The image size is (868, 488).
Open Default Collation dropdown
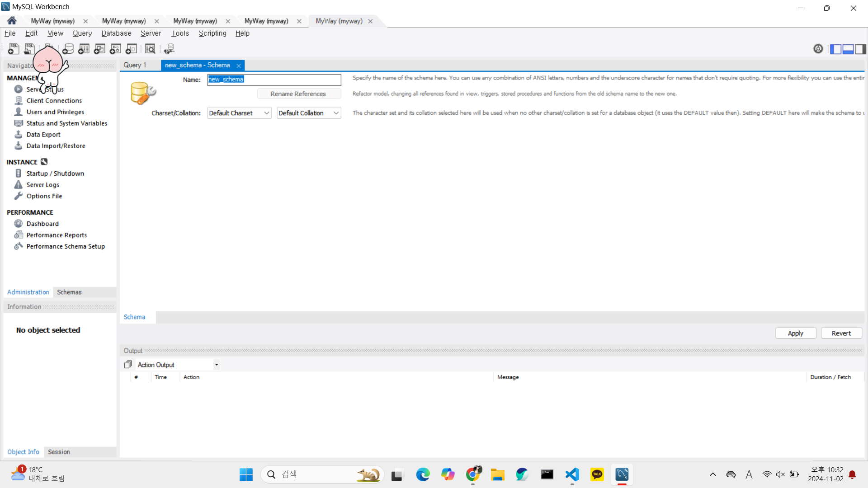click(x=309, y=113)
